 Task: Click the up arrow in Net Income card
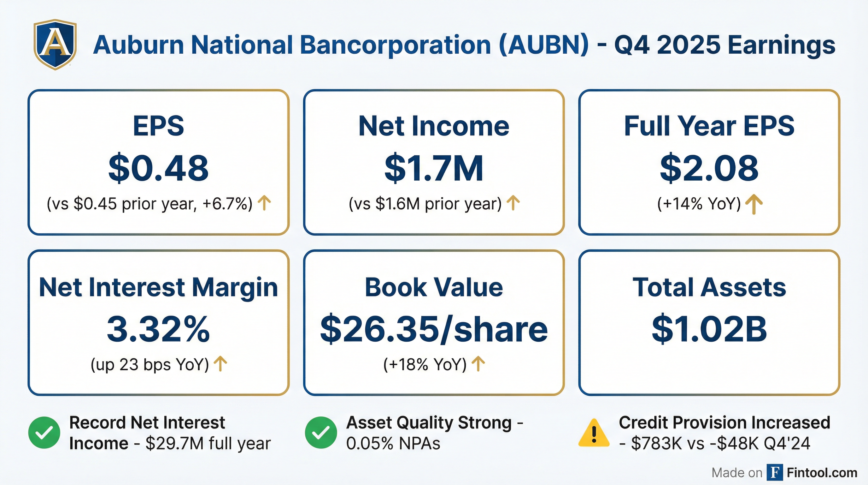(513, 204)
